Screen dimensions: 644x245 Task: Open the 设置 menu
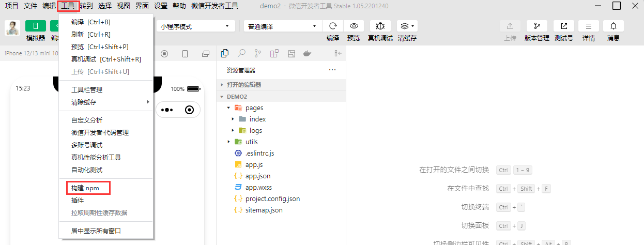pyautogui.click(x=161, y=6)
